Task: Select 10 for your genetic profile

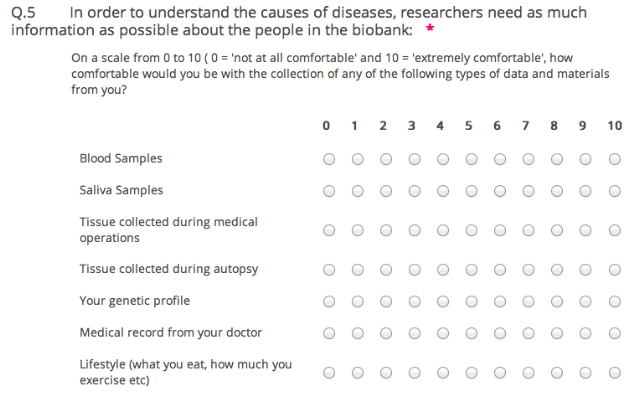Action: [615, 302]
